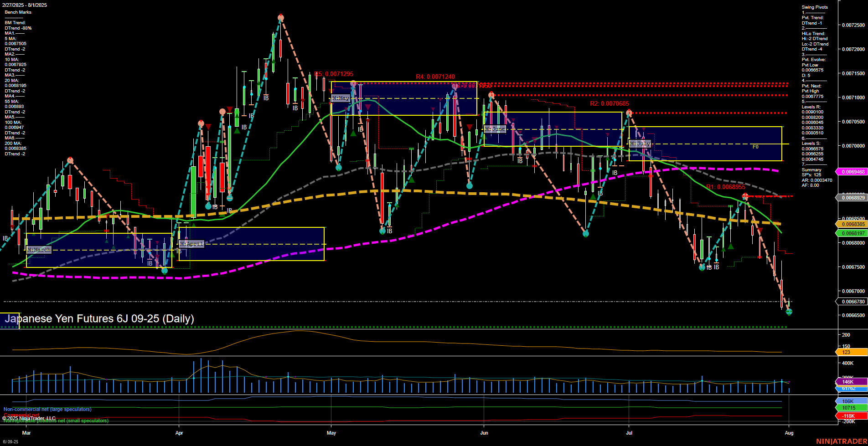Select the 6J 09-25 chart tab
The image size is (868, 446).
[10, 442]
